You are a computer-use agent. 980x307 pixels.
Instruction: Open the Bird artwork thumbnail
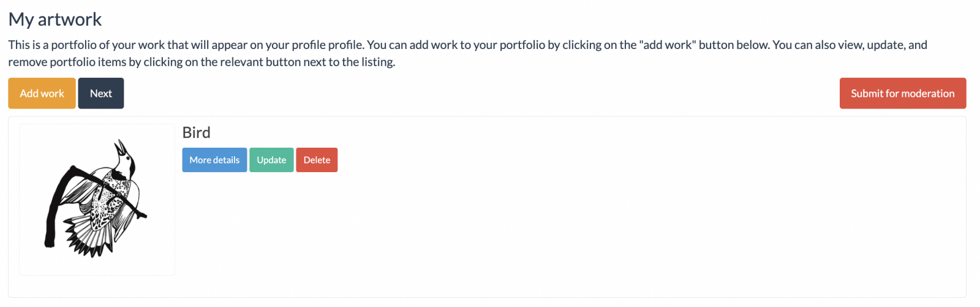click(97, 199)
